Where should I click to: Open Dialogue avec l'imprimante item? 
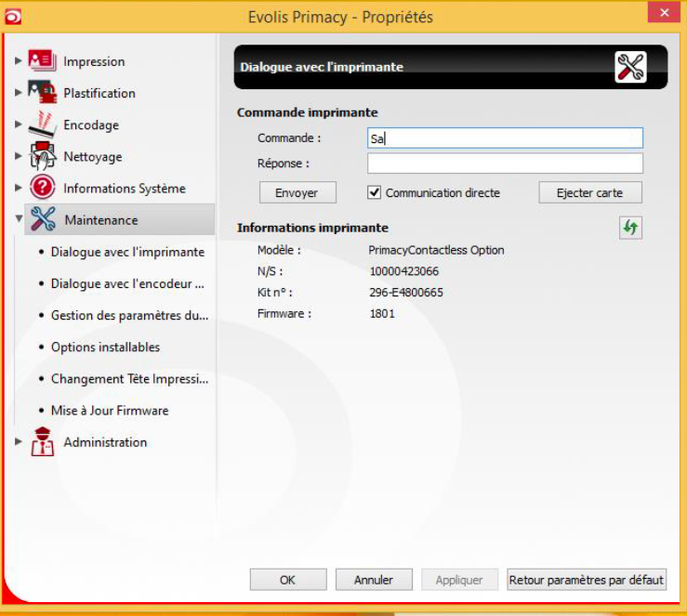click(x=127, y=252)
